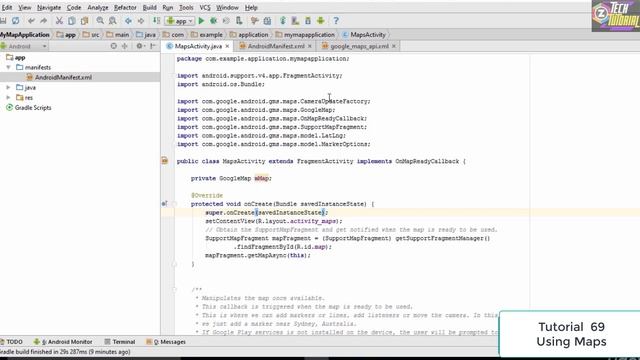Image resolution: width=640 pixels, height=360 pixels.
Task: Fold the onCreate method in gutter
Action: click(174, 204)
